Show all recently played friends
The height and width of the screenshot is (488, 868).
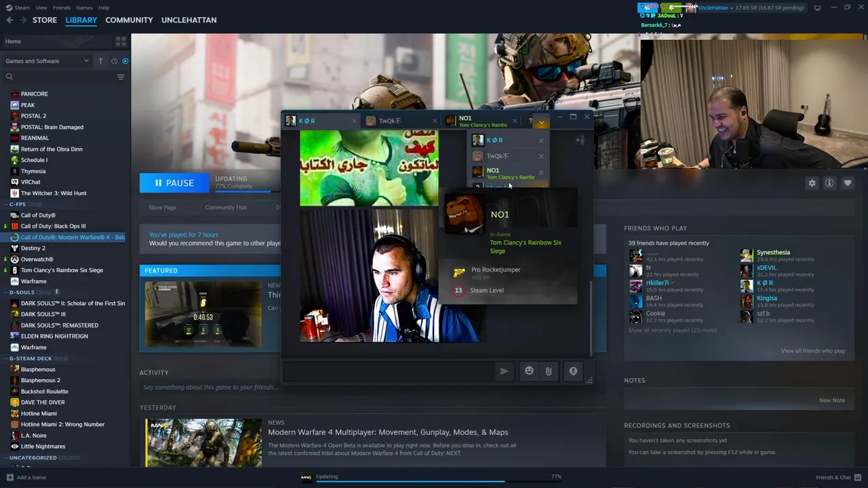[672, 330]
